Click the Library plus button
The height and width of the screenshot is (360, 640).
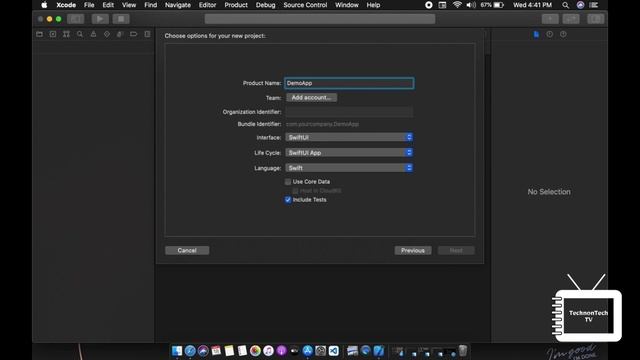click(x=550, y=19)
